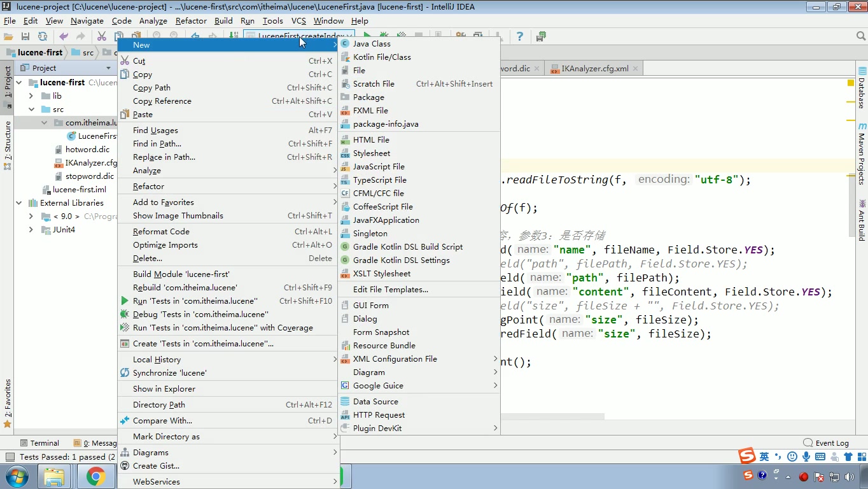The image size is (868, 489).
Task: Click the lucene-first breadcrumb
Action: pos(40,53)
